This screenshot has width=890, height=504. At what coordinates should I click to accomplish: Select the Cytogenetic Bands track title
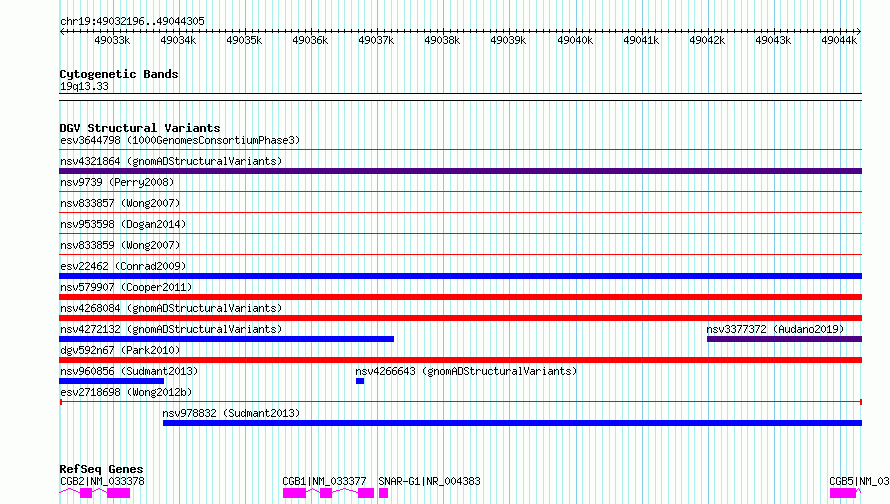click(x=119, y=74)
